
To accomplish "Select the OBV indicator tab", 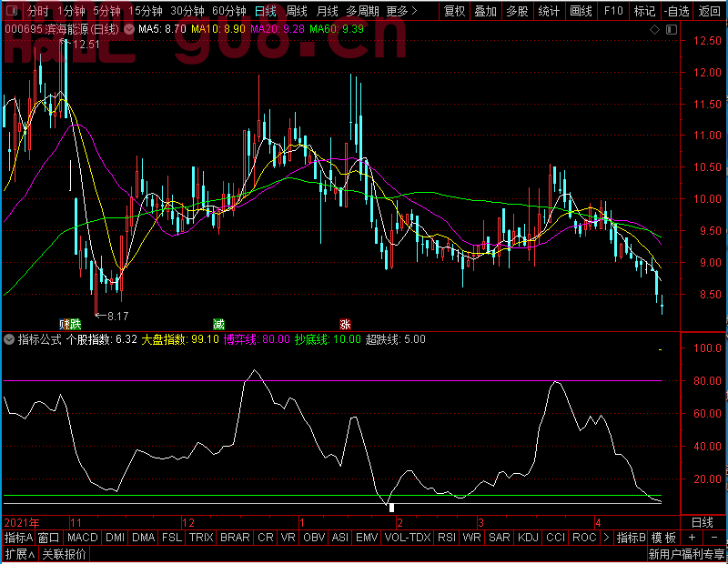I will 314,538.
